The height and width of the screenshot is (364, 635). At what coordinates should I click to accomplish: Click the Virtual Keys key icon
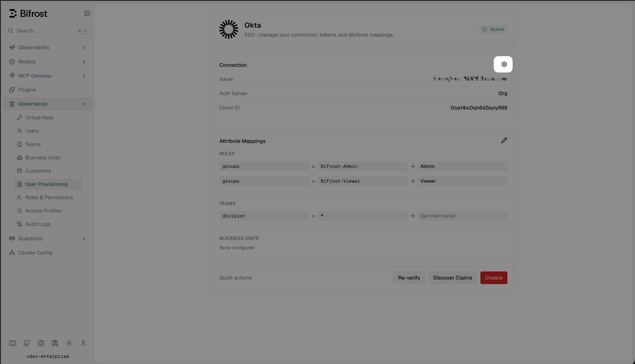tap(20, 118)
